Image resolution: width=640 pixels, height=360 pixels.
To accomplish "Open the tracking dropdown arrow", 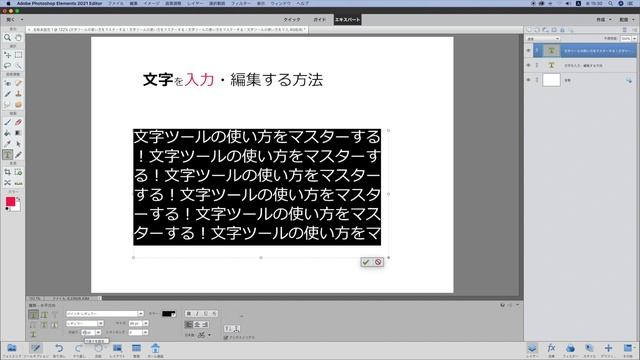I will pos(146,333).
